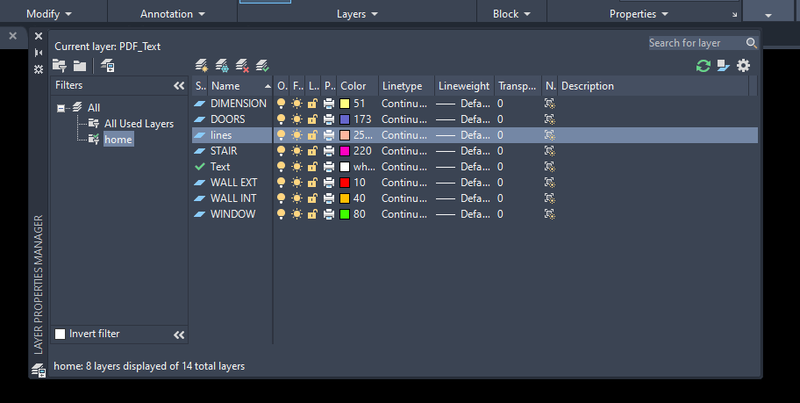Click the New Layer icon

[202, 66]
